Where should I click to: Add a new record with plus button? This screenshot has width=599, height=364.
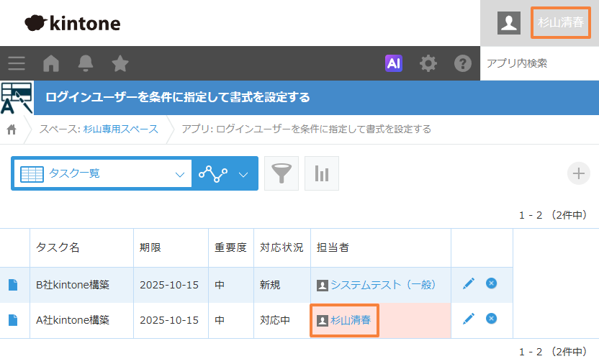point(579,173)
